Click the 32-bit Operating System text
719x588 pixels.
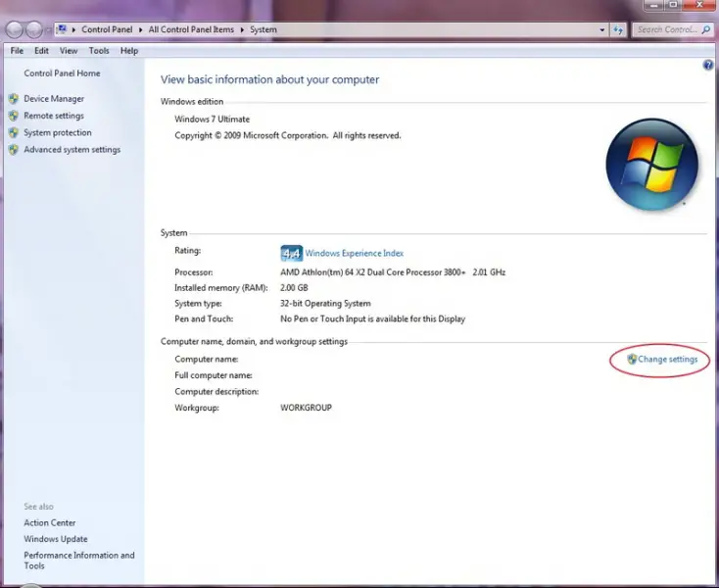(325, 303)
